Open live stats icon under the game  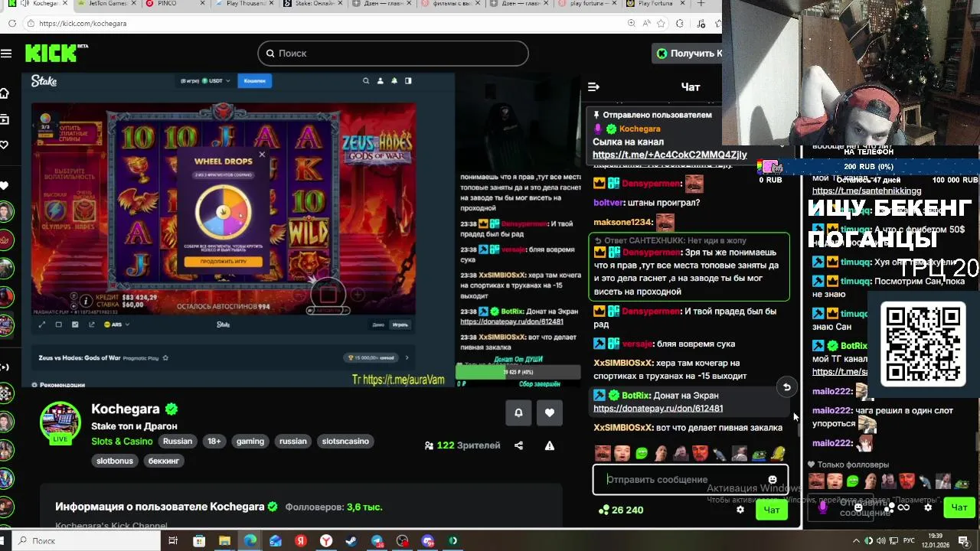click(x=75, y=324)
